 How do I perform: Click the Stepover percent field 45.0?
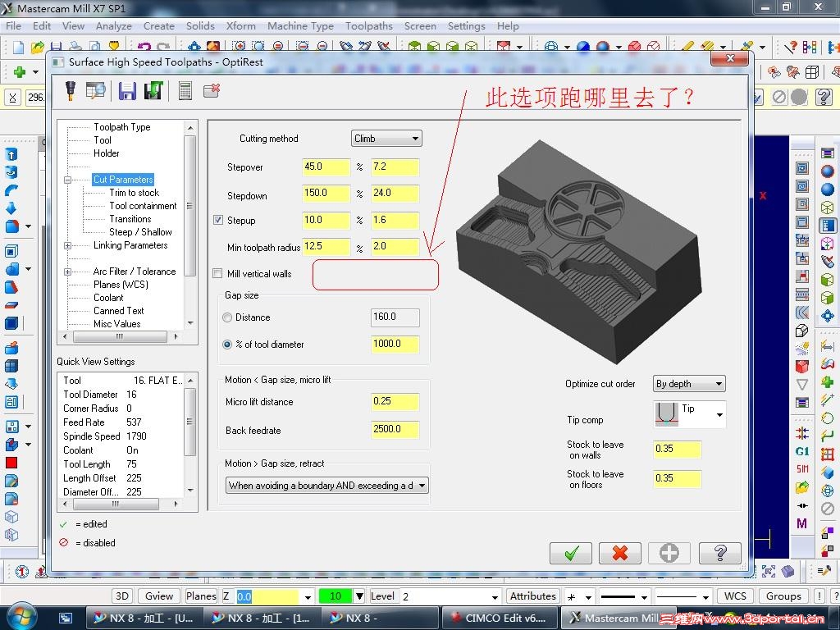click(326, 167)
